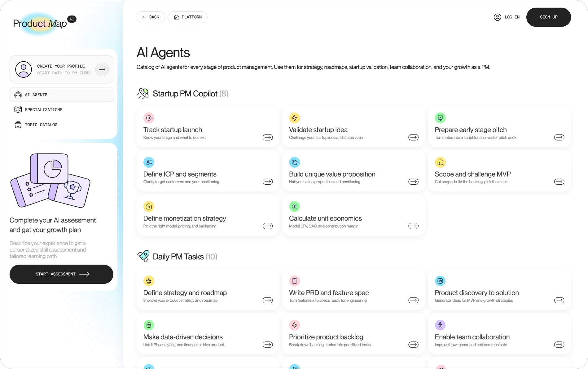Click the Write PRD and feature spec title

329,293
